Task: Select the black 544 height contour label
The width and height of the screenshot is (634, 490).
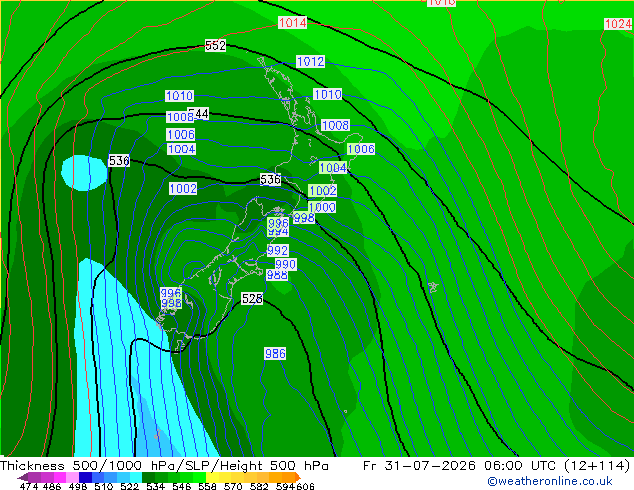Action: [201, 114]
